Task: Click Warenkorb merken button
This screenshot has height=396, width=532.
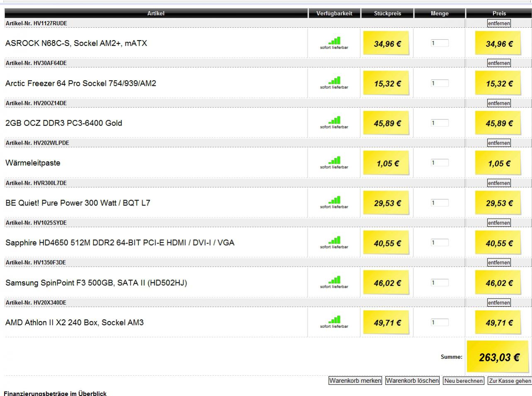Action: point(355,381)
